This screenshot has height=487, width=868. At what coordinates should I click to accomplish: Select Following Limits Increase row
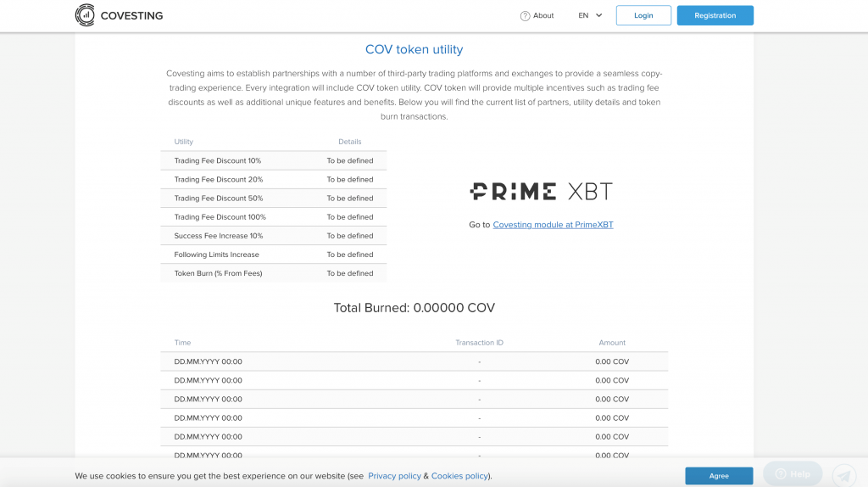pyautogui.click(x=274, y=255)
